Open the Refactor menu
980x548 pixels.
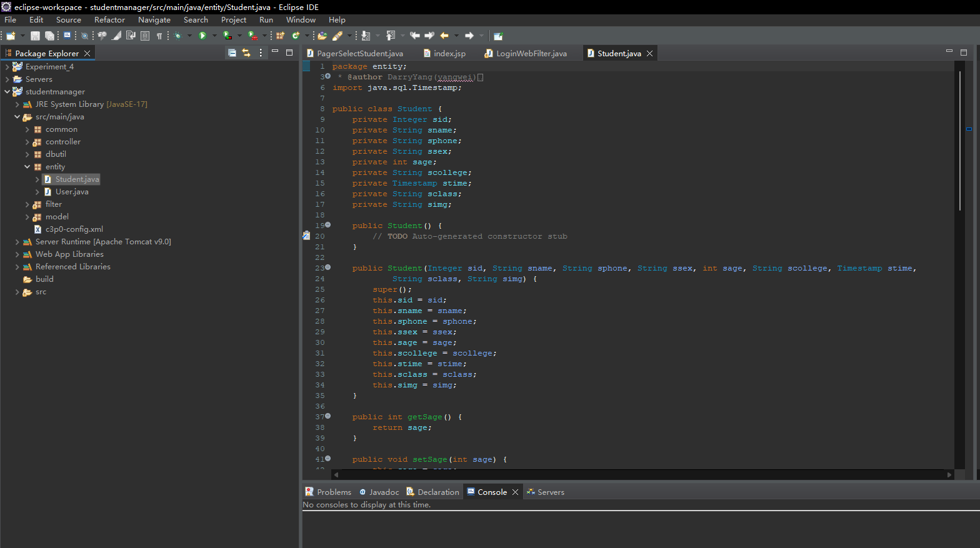tap(109, 20)
